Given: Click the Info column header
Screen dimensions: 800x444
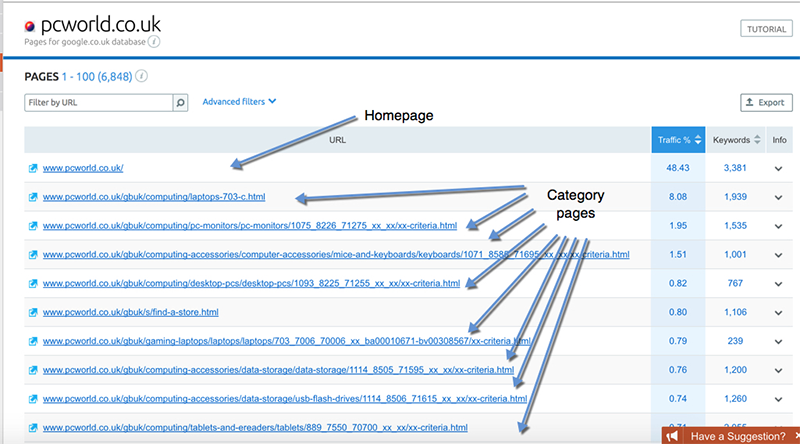Looking at the screenshot, I should [x=779, y=140].
